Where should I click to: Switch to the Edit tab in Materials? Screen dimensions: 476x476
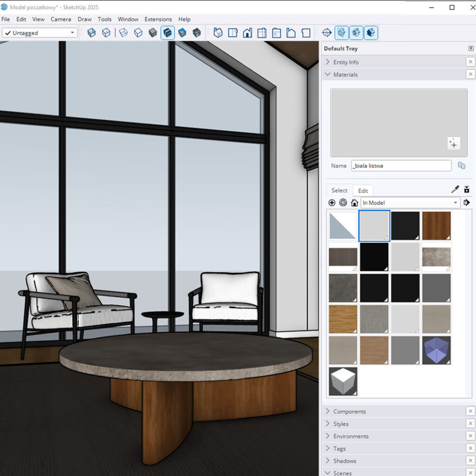(x=363, y=191)
